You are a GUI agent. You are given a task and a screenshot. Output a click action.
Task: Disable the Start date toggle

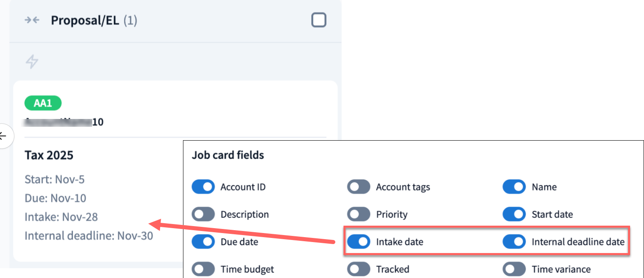(514, 214)
